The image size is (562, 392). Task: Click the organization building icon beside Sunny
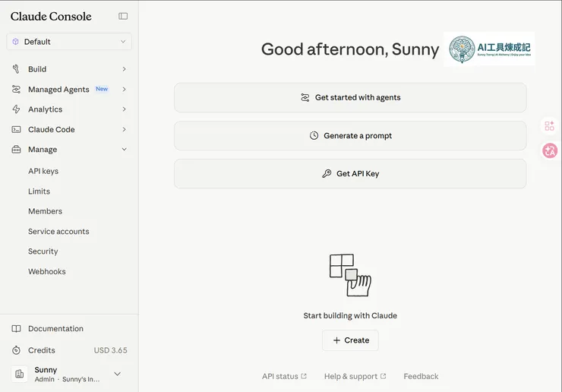click(19, 374)
